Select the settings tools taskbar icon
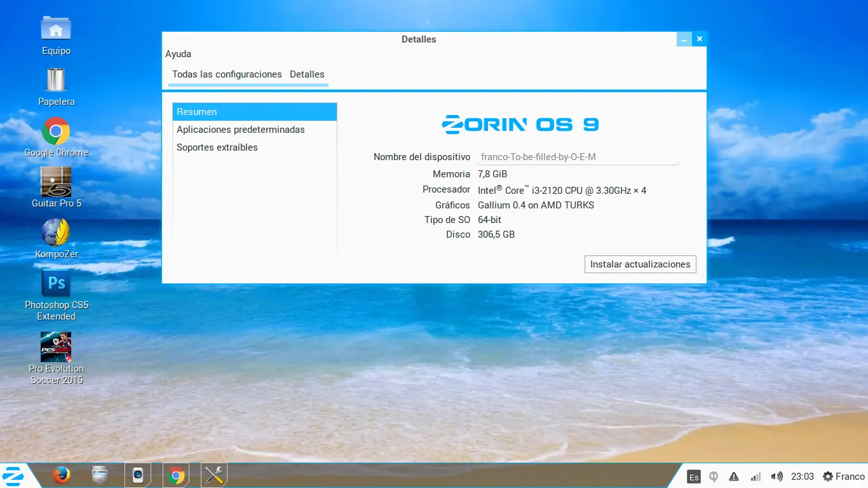Screen dimensions: 868x488 [214, 475]
